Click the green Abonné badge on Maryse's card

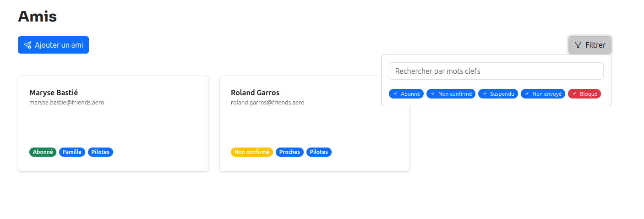[43, 152]
